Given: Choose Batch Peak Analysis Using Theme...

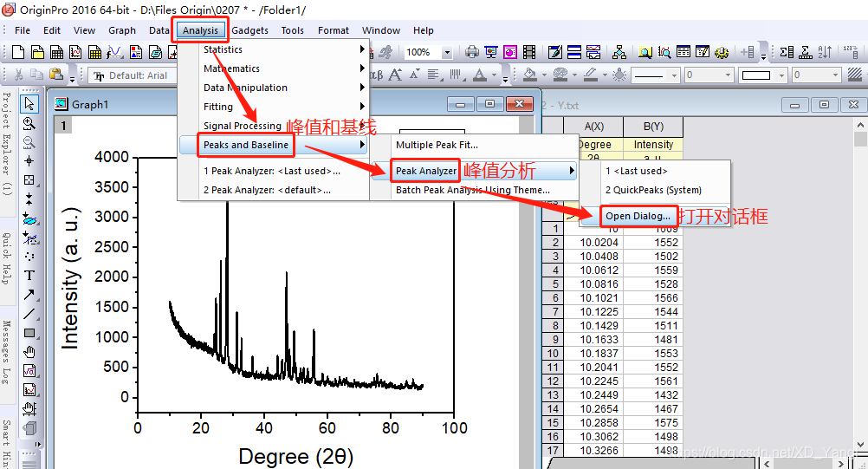Looking at the screenshot, I should (473, 190).
